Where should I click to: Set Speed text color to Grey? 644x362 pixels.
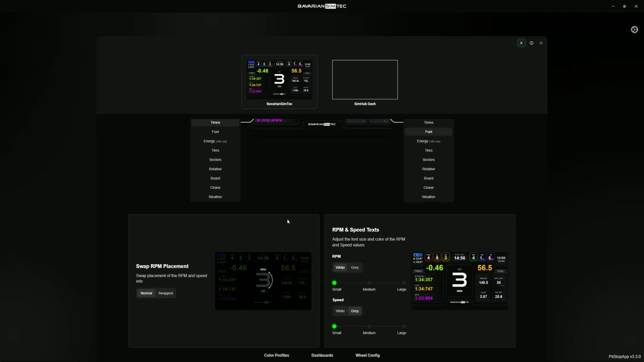point(355,311)
